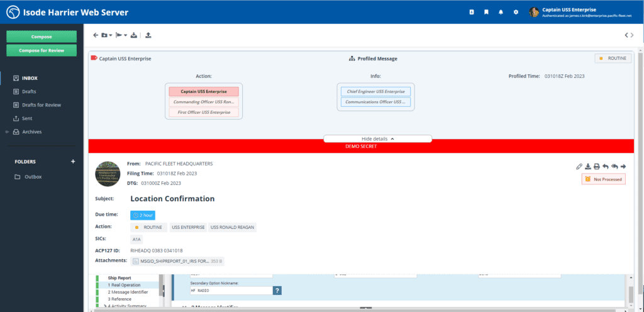Forward the message with the right arrow icon
The height and width of the screenshot is (312, 644).
pyautogui.click(x=623, y=167)
